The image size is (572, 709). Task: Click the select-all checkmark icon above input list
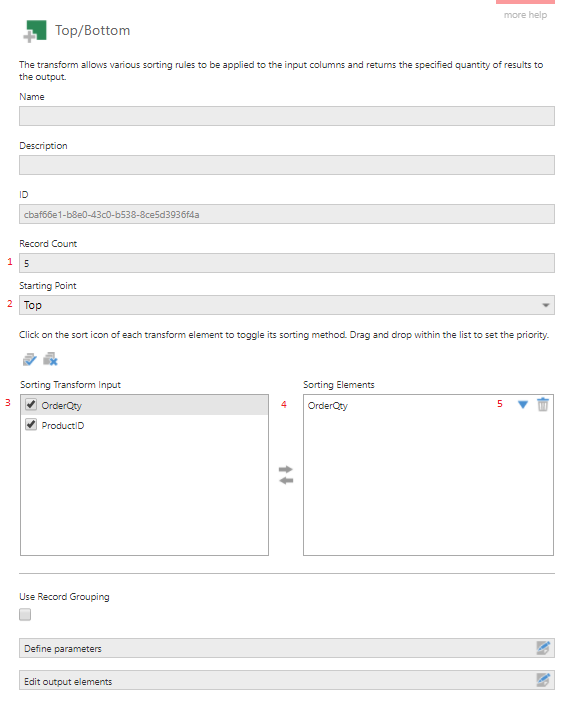coord(29,359)
